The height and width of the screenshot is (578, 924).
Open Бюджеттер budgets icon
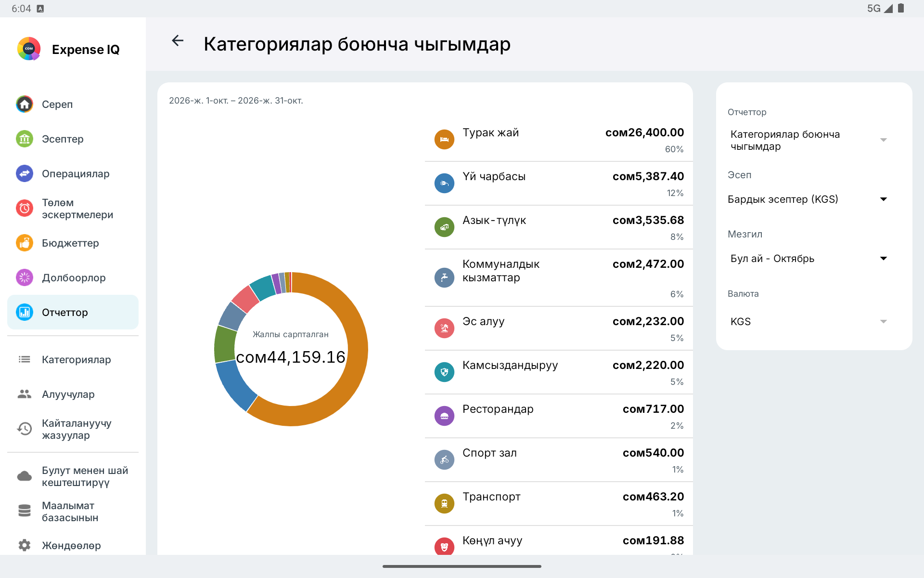coord(25,243)
